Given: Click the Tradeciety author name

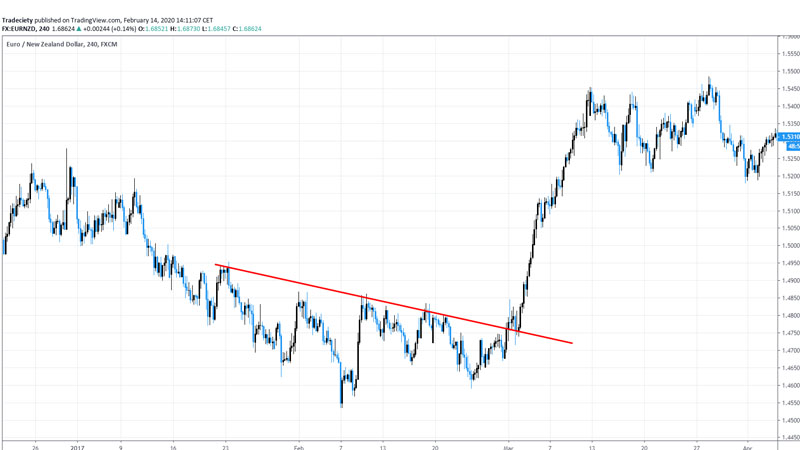Looking at the screenshot, I should click(17, 20).
